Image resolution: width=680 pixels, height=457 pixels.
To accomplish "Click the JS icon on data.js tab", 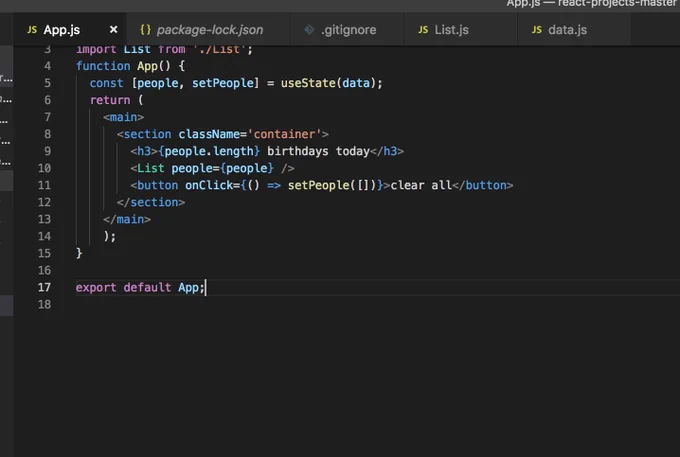I will tap(536, 29).
